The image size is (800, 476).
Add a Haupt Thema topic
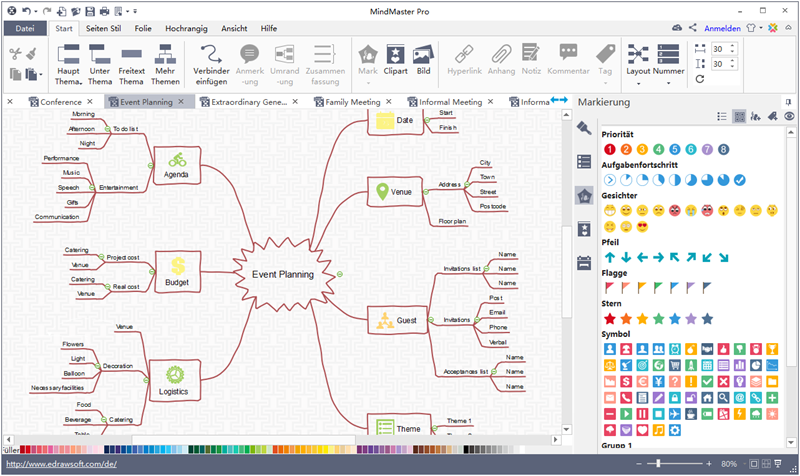tap(69, 61)
